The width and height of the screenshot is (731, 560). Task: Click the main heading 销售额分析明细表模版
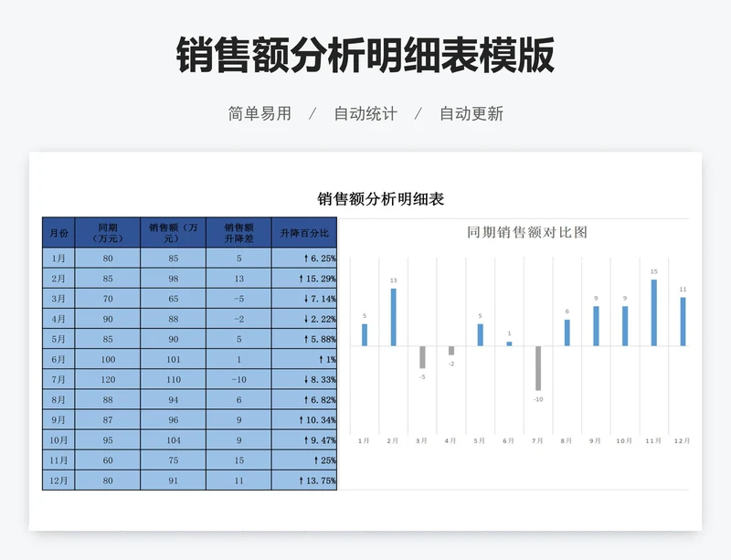point(365,56)
